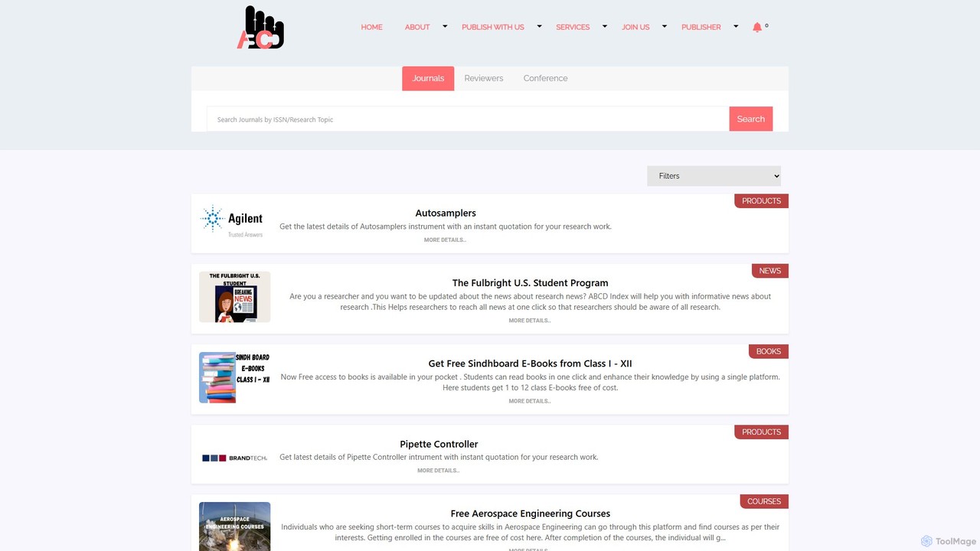This screenshot has width=980, height=551.
Task: Expand the JOIN US dropdown arrow
Action: pos(665,26)
